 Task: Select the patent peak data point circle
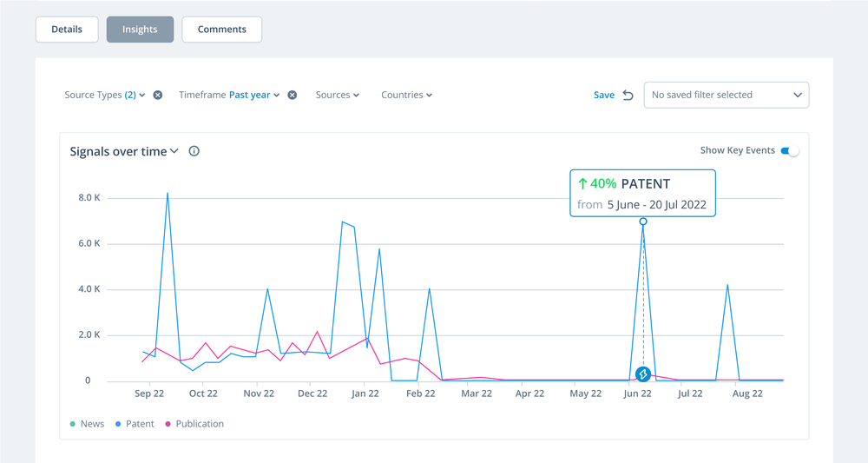(x=642, y=222)
